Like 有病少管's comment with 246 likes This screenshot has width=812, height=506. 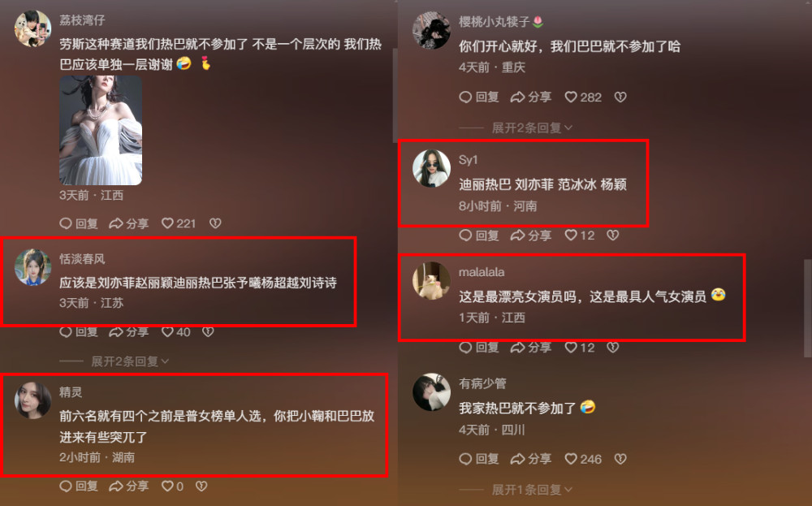click(583, 459)
